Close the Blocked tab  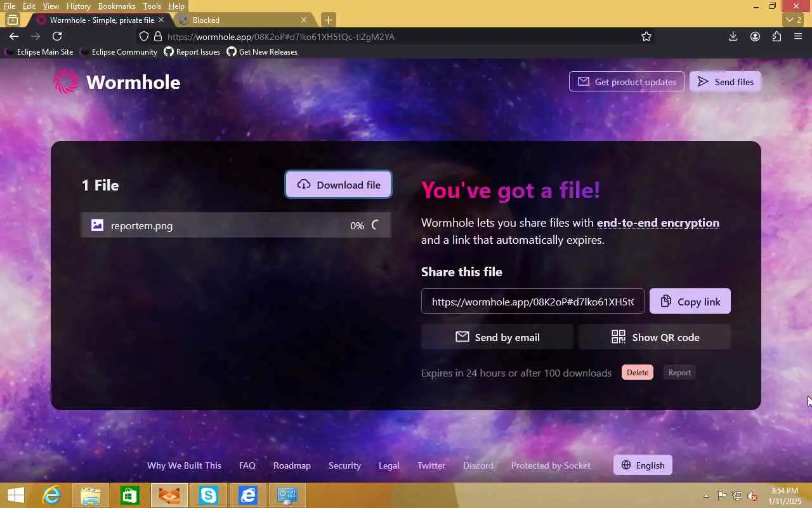(304, 20)
